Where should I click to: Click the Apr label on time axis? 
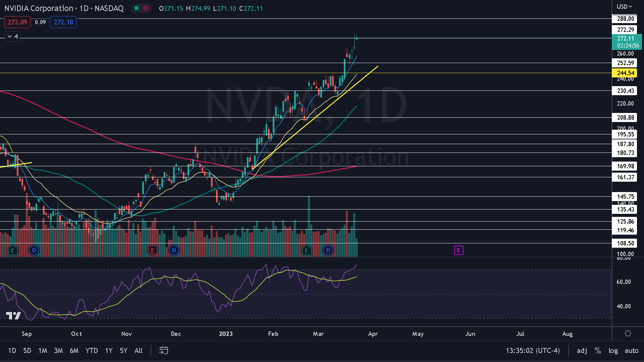(373, 334)
